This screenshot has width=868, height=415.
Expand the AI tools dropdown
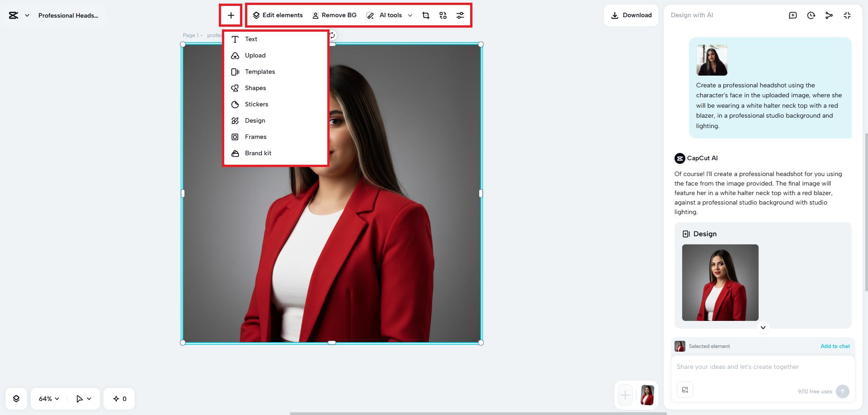click(x=410, y=15)
